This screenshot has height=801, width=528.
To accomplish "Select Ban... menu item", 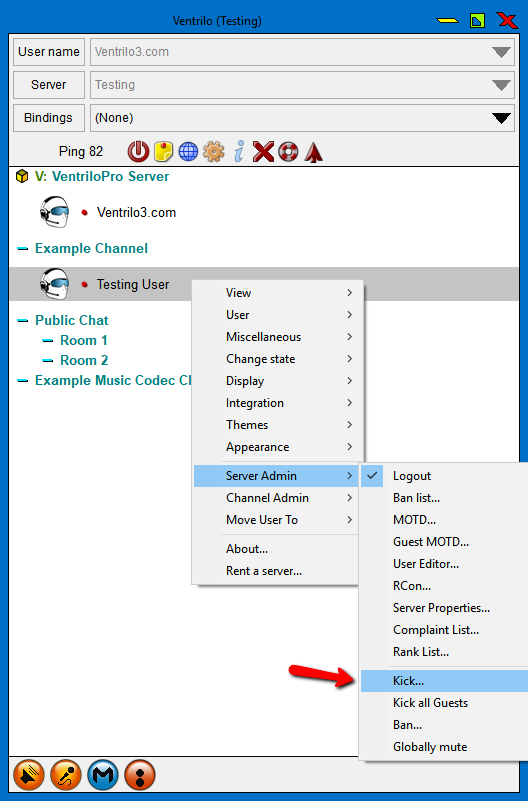I will tap(444, 724).
